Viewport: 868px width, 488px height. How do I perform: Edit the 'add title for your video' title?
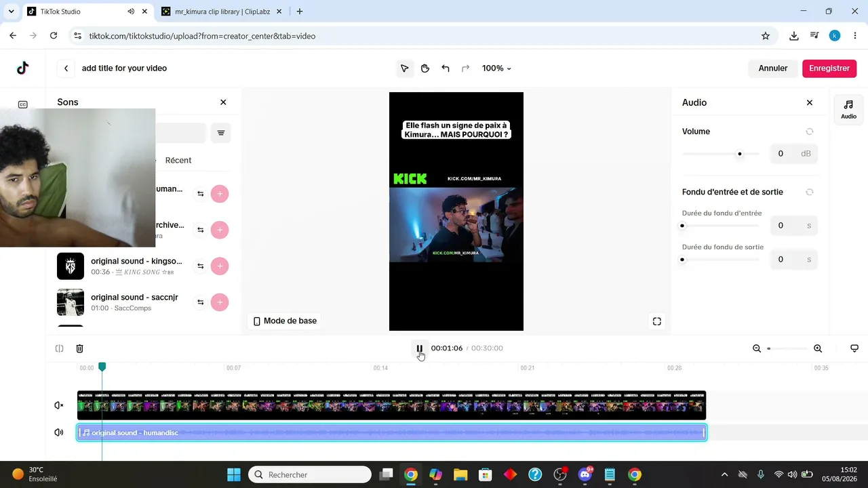[x=124, y=68]
